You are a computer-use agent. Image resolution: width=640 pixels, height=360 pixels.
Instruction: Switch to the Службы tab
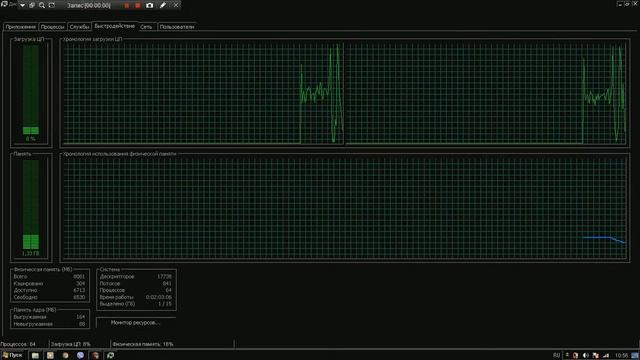pos(79,27)
